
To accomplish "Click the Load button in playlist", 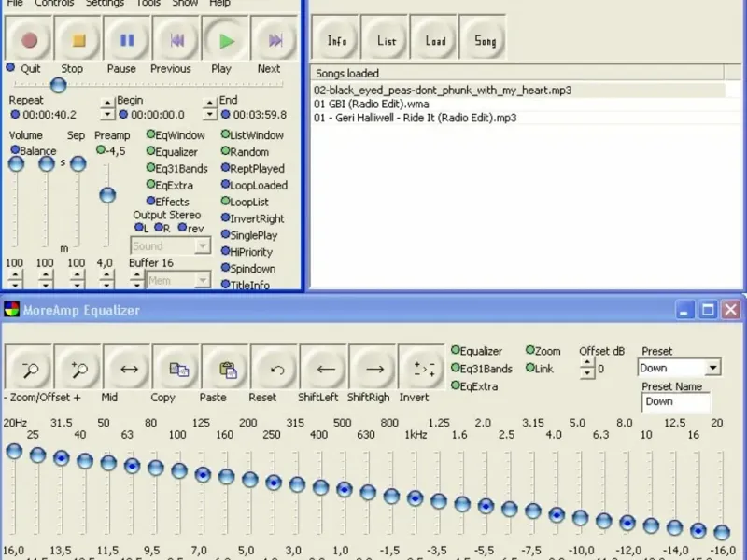I will point(435,40).
